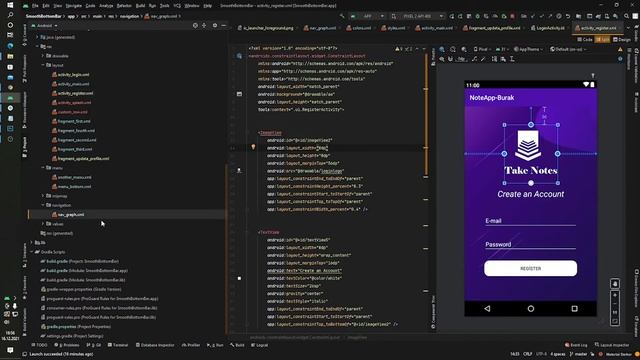640x360 pixels.
Task: Select the Design view mode
Action: click(x=622, y=40)
